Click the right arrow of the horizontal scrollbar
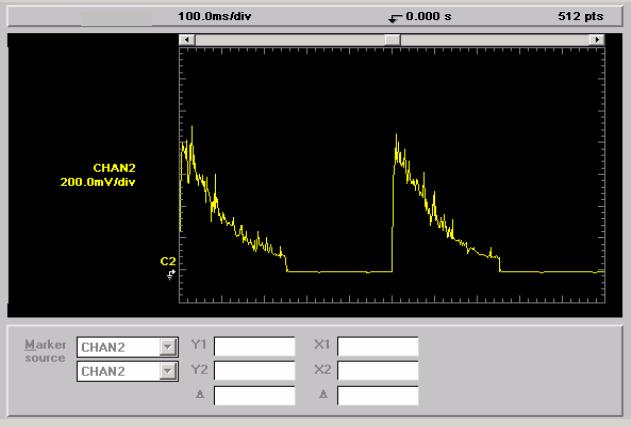Screen dimensions: 631x427 pyautogui.click(x=599, y=39)
